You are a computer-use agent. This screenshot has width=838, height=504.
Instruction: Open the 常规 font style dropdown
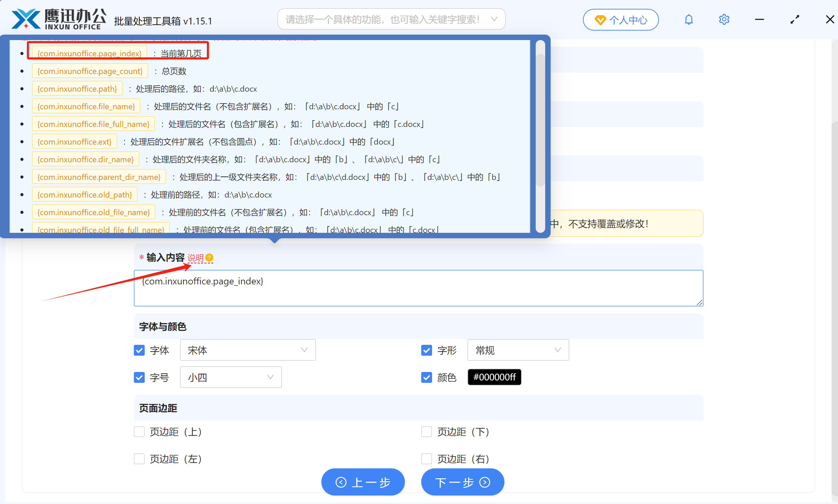tap(518, 350)
